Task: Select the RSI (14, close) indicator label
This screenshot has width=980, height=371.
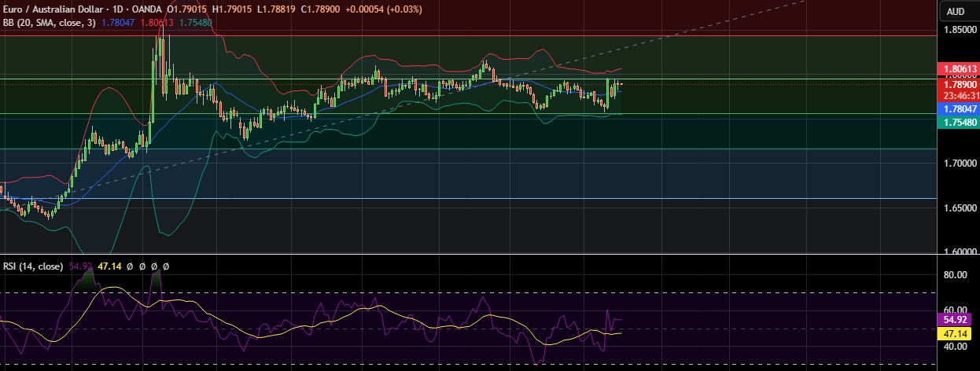Action: pos(32,266)
